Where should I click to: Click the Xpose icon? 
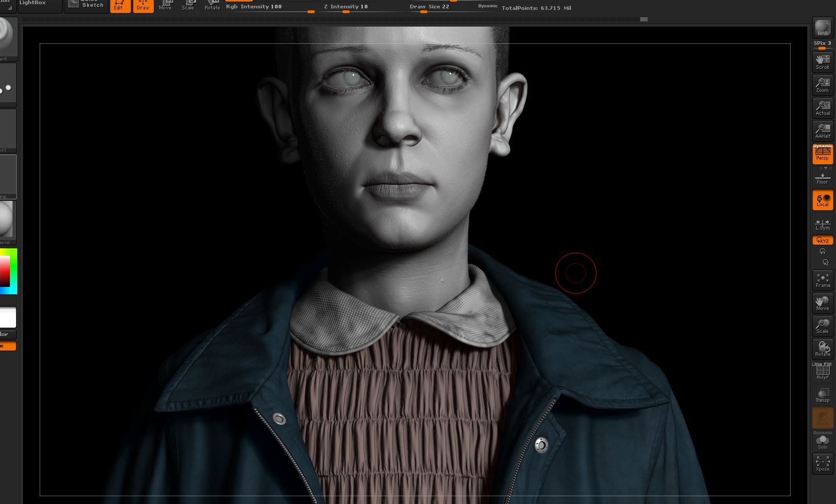click(822, 463)
